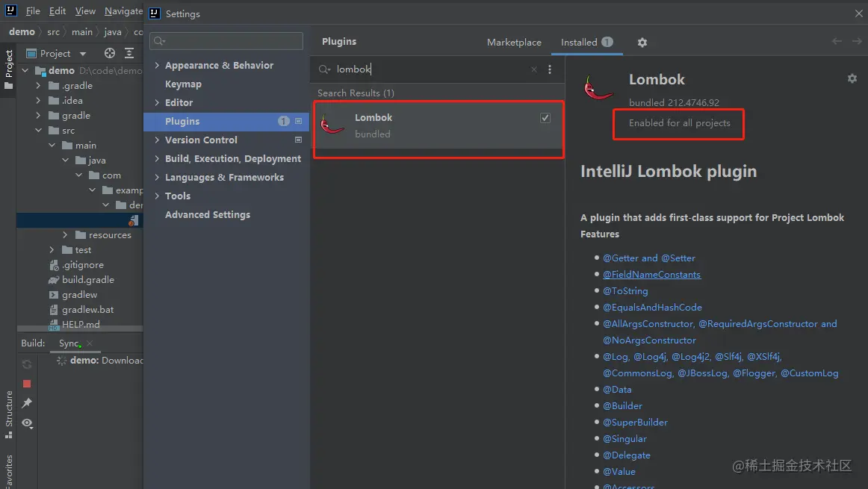
Task: Expand Build, Execution, Deployment section
Action: click(157, 159)
